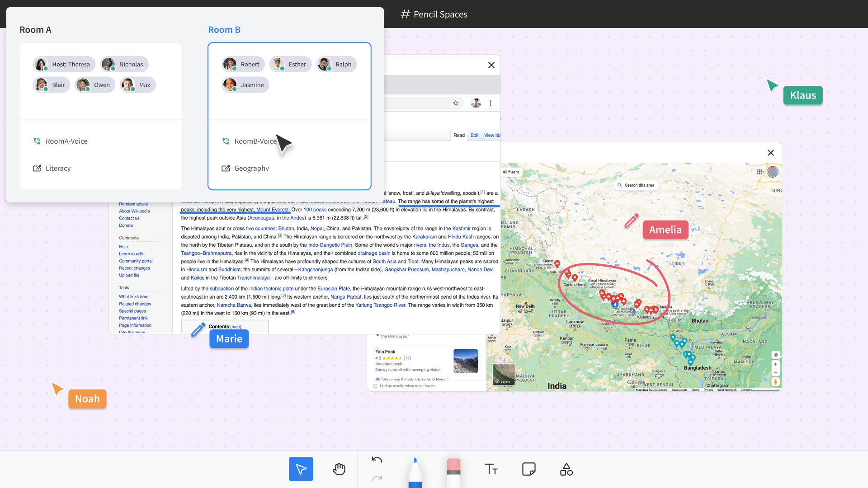Viewport: 868px width, 488px height.
Task: Join the RoomB-Voice call
Action: 249,141
